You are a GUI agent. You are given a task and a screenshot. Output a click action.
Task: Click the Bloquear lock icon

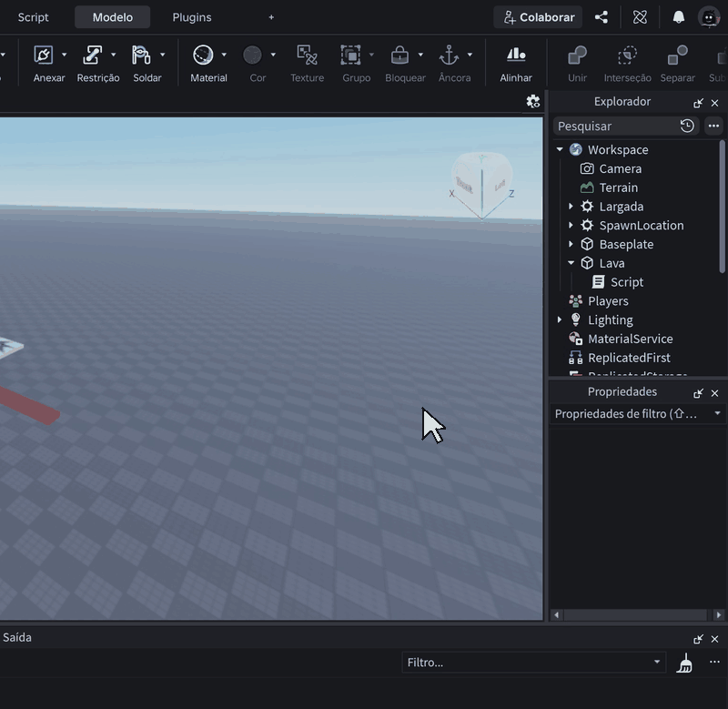tap(399, 56)
